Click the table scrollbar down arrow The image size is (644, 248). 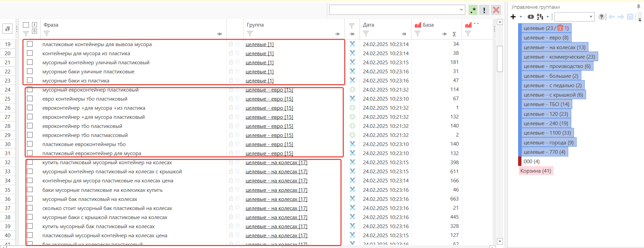click(500, 241)
